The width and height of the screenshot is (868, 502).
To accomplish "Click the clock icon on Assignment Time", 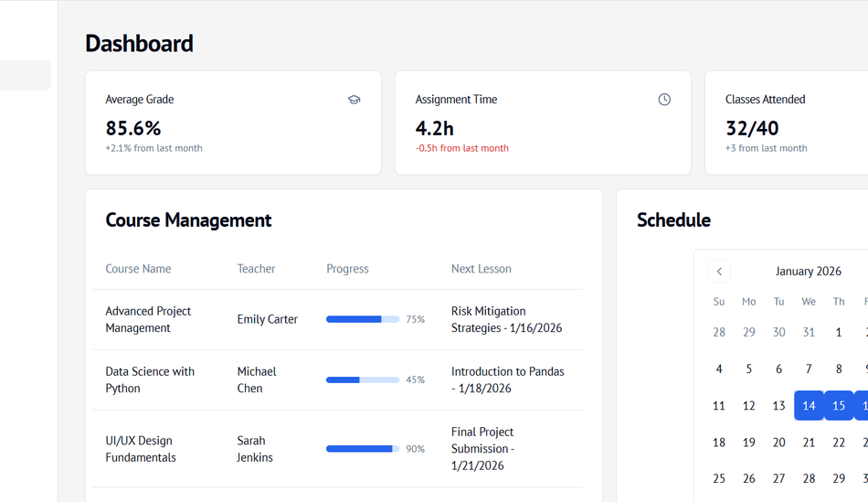I will pyautogui.click(x=664, y=100).
